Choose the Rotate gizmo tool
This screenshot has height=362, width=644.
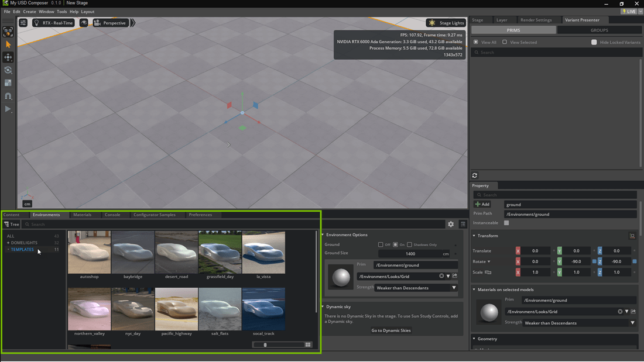(8, 70)
